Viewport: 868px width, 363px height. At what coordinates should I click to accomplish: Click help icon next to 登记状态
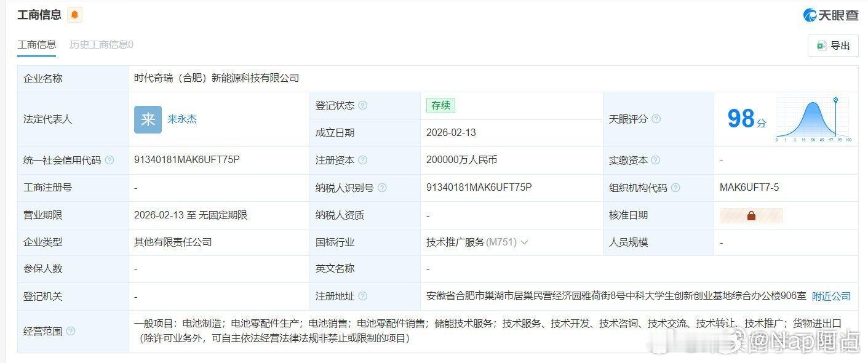[362, 105]
